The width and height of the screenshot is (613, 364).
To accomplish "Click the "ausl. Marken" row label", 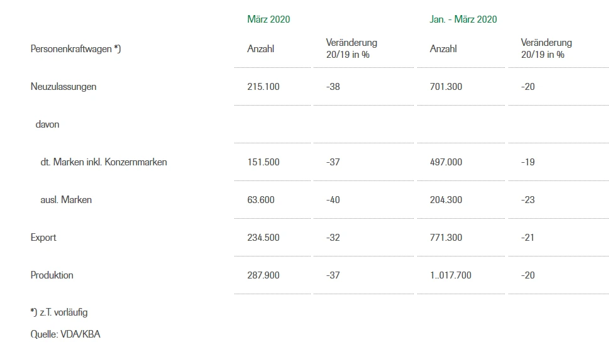I will [x=66, y=200].
